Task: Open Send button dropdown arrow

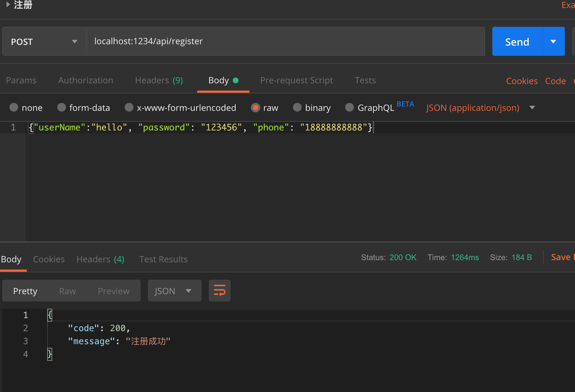Action: point(554,41)
